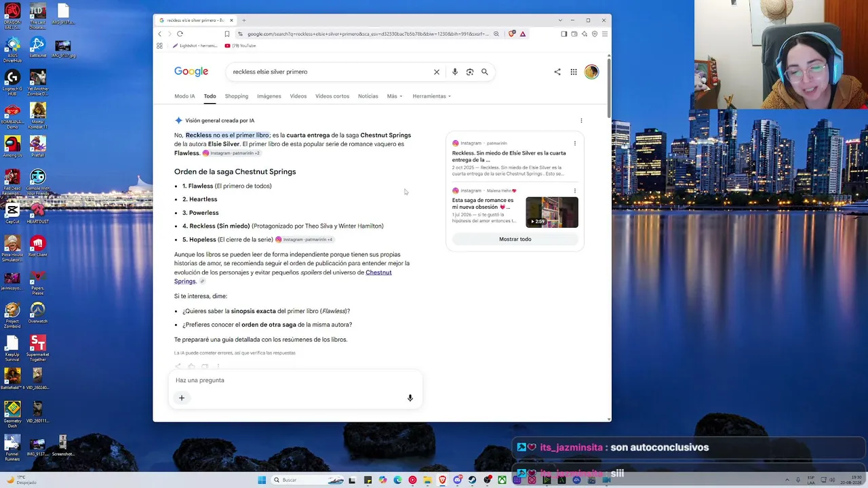Follow the Chestnut Springs hyperlink
The image size is (868, 488).
(x=283, y=277)
